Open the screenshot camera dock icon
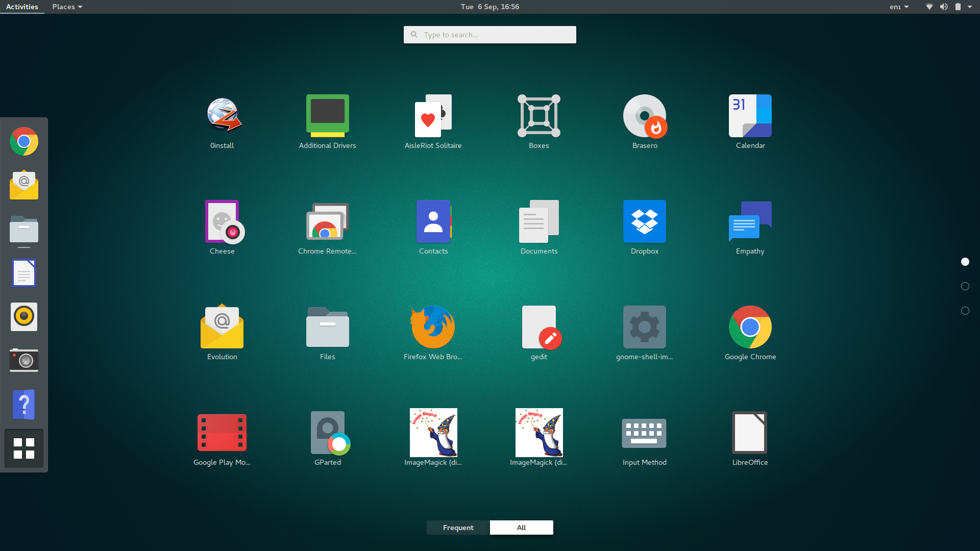Viewport: 980px width, 551px height. click(x=24, y=360)
